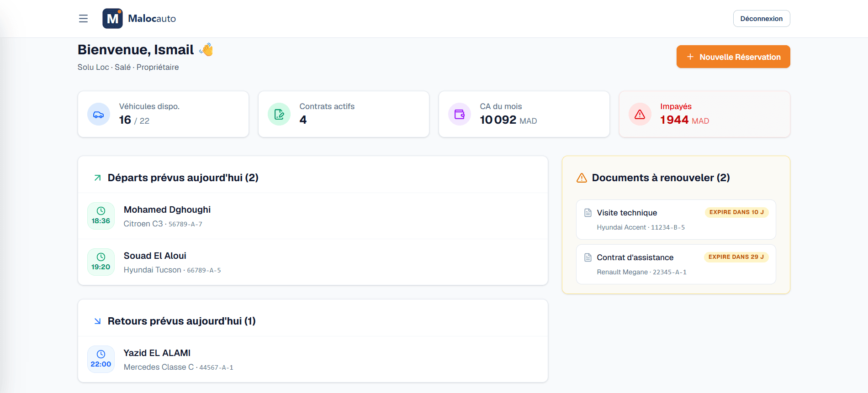Click the blue 22:00 clock badge
This screenshot has height=393, width=868.
tap(101, 359)
